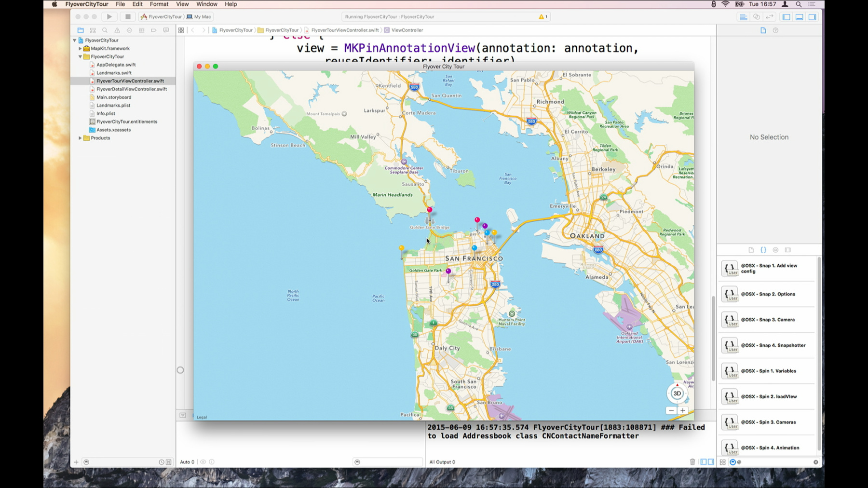The width and height of the screenshot is (868, 488).
Task: Open the View menu
Action: coord(182,4)
